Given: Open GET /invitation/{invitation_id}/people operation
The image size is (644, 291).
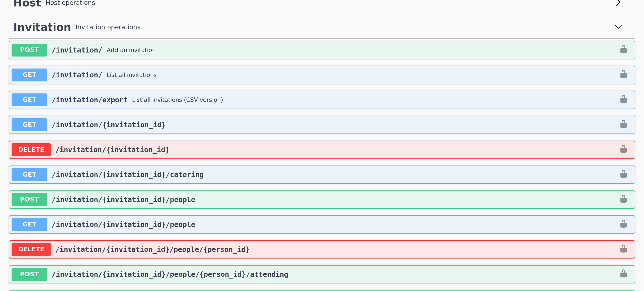Looking at the screenshot, I should point(322,224).
